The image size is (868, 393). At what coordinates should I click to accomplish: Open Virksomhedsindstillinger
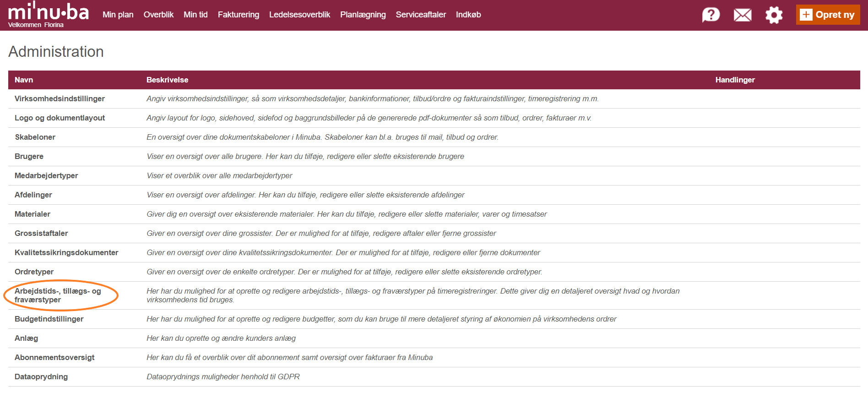pos(60,98)
